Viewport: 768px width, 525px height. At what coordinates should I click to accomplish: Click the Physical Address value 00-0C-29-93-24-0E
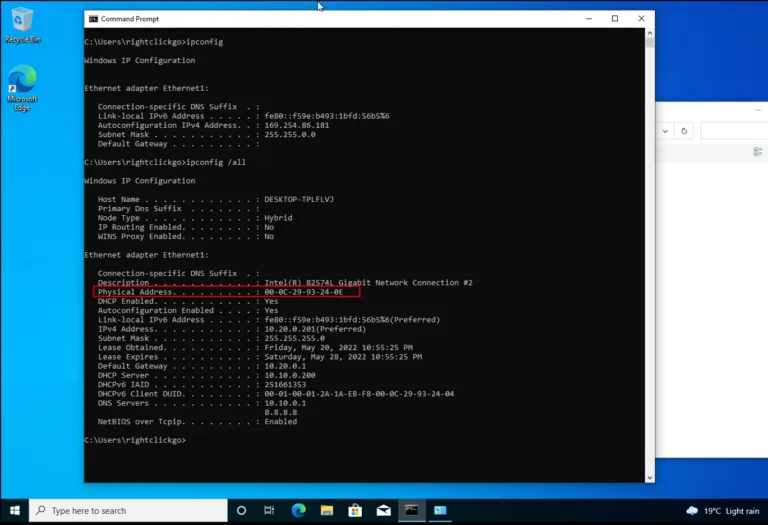coord(304,292)
